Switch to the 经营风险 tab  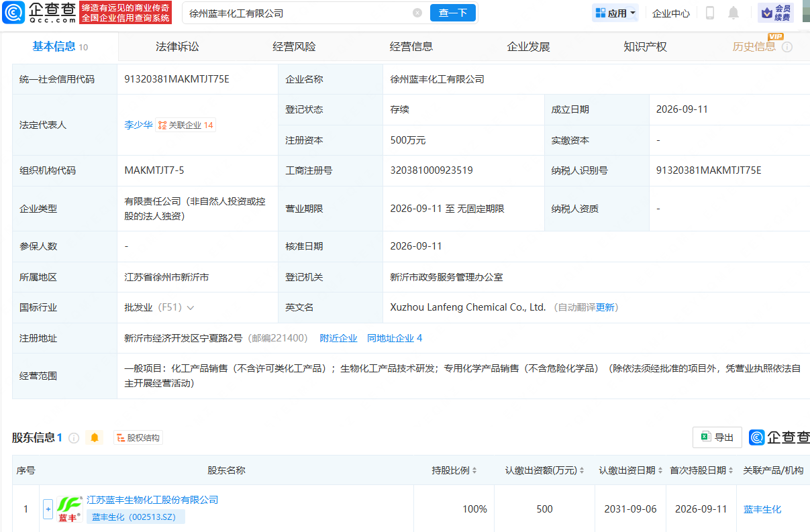coord(294,47)
